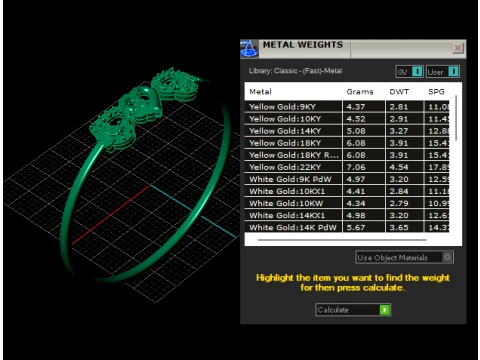Toggle the User library switch
The width and height of the screenshot is (480, 360).
point(443,72)
